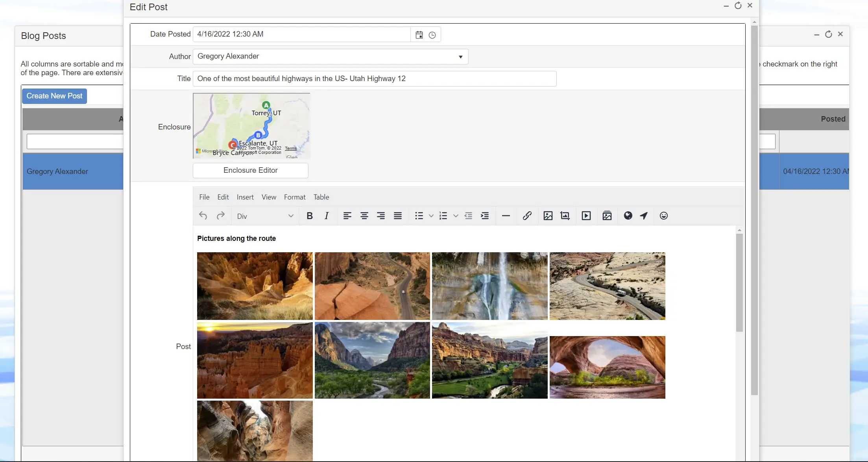Justify text alignment
868x462 pixels.
click(398, 216)
